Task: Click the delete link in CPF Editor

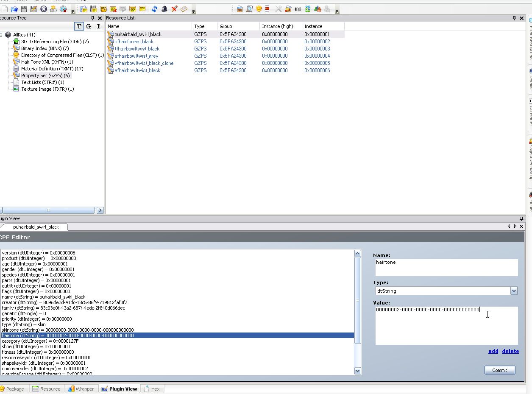Action: click(510, 351)
